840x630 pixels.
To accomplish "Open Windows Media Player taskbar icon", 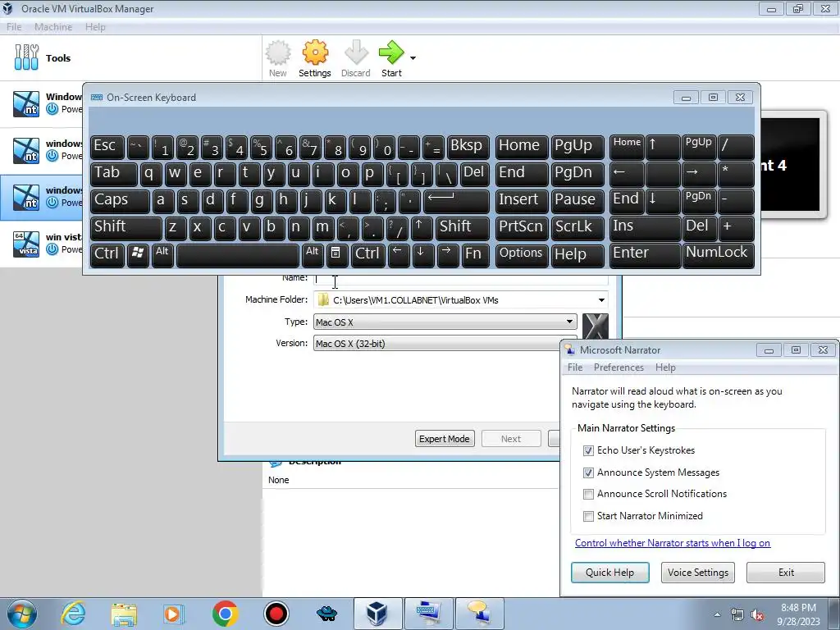I will (x=174, y=614).
